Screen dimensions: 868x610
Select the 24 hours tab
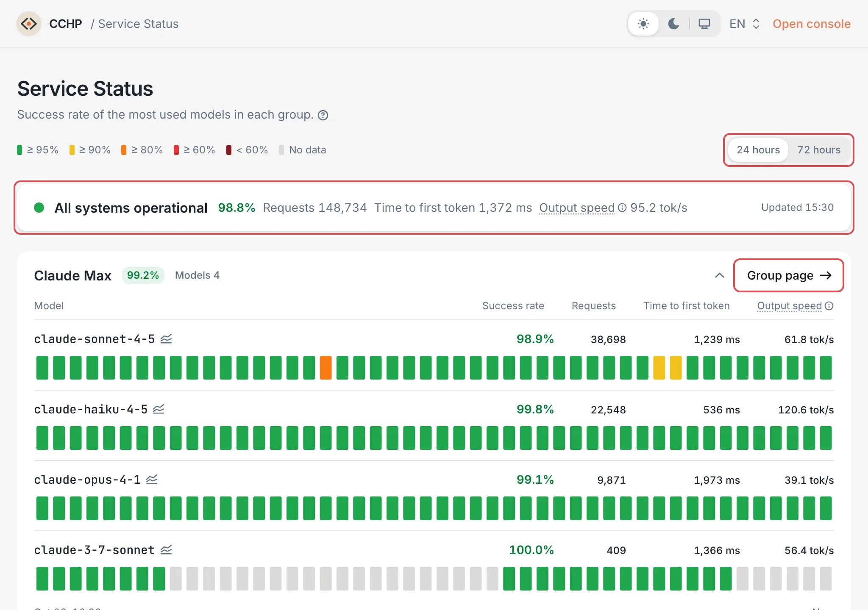tap(758, 150)
